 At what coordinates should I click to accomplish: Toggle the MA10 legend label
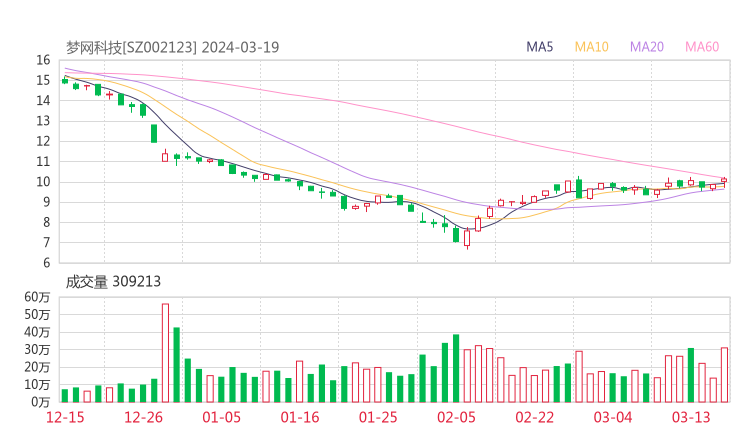592,47
